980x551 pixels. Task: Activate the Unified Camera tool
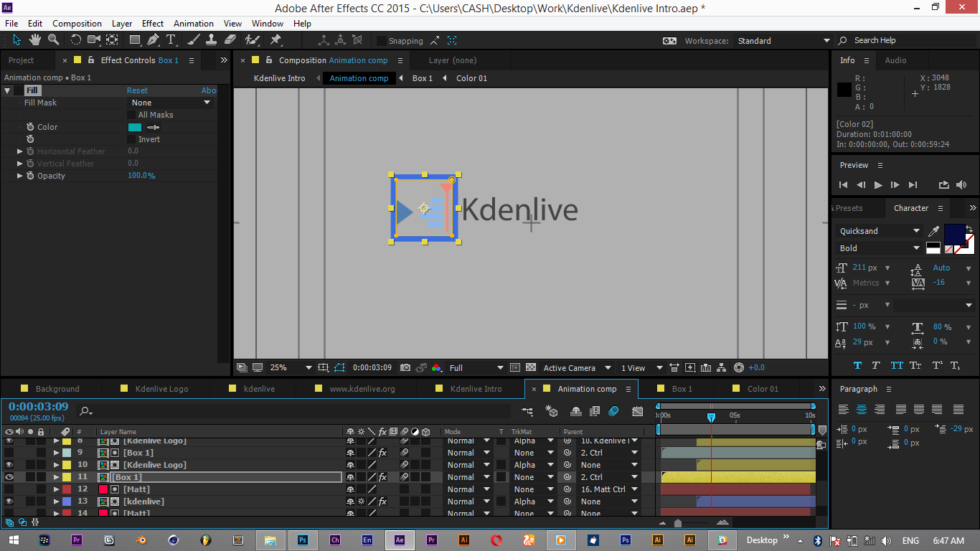click(x=94, y=40)
